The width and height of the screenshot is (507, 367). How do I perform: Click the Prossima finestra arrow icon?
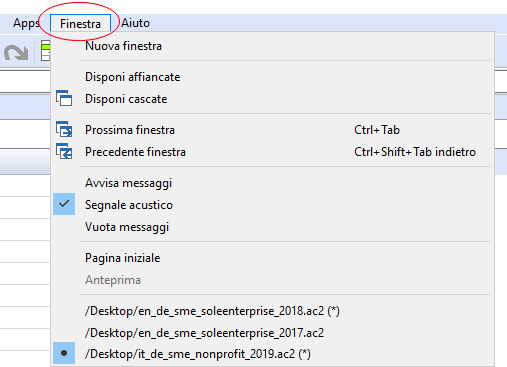pyautogui.click(x=64, y=129)
